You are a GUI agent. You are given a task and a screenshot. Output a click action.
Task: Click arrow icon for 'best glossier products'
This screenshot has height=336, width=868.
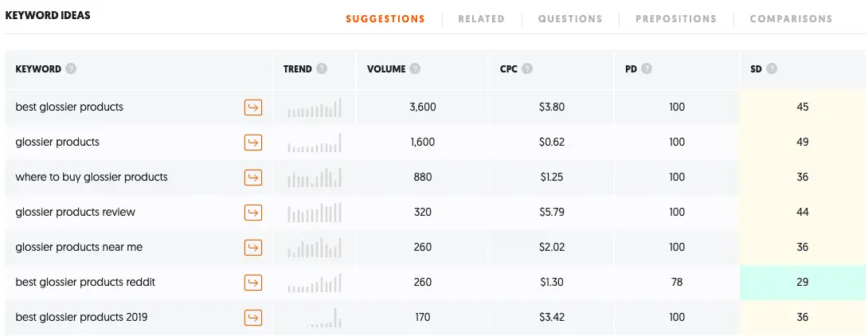tap(253, 107)
